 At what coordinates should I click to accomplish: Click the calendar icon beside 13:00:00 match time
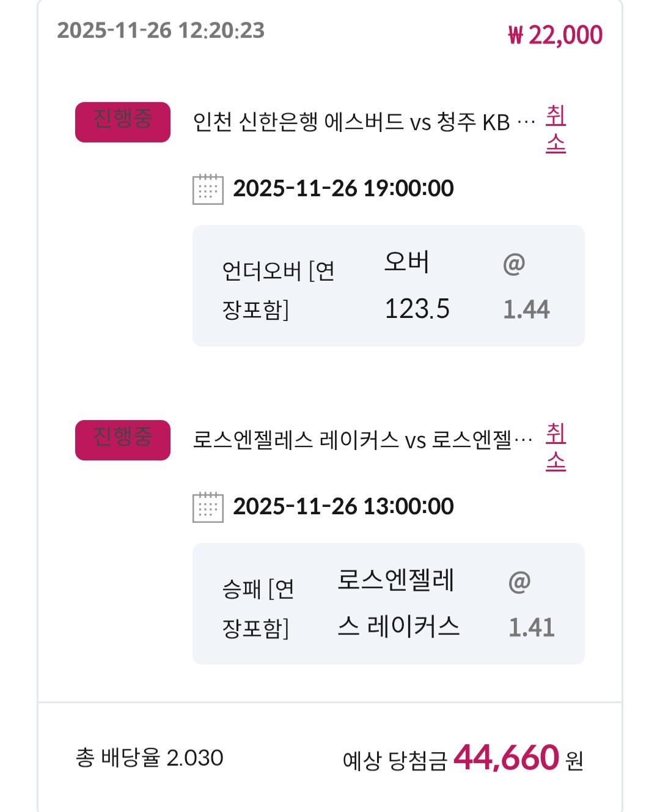click(x=208, y=507)
